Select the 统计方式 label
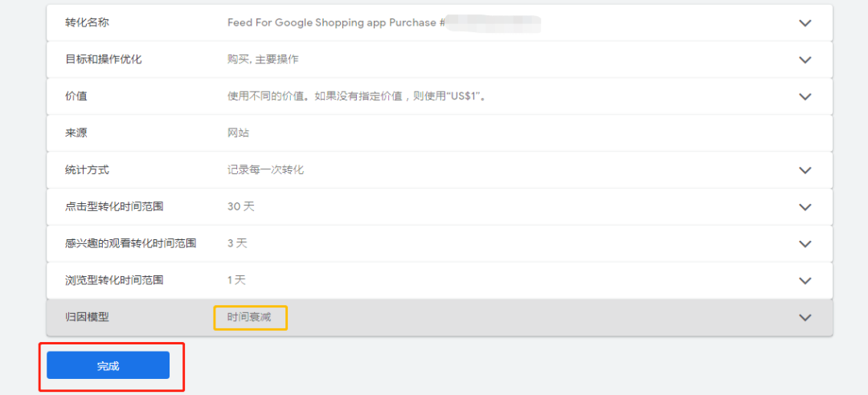 [87, 170]
